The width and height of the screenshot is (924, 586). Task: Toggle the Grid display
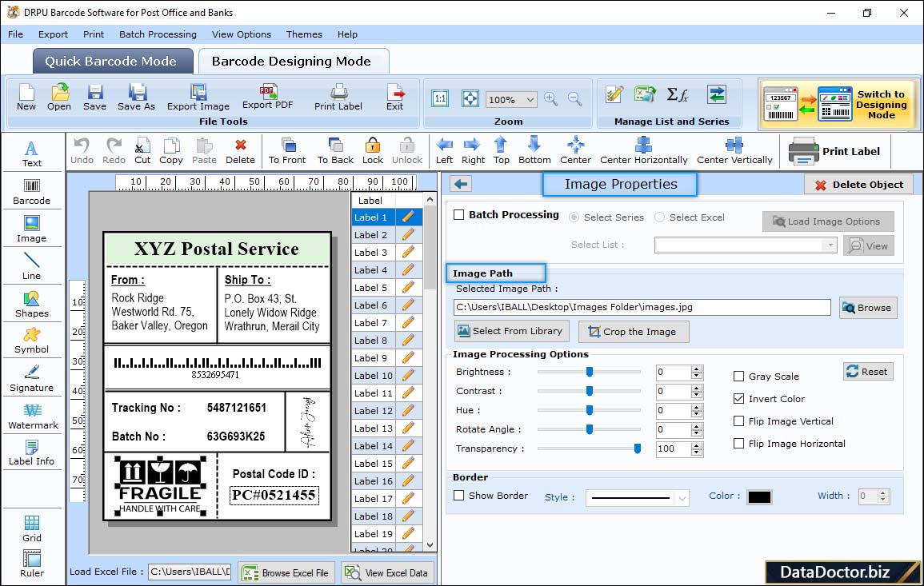pos(32,528)
